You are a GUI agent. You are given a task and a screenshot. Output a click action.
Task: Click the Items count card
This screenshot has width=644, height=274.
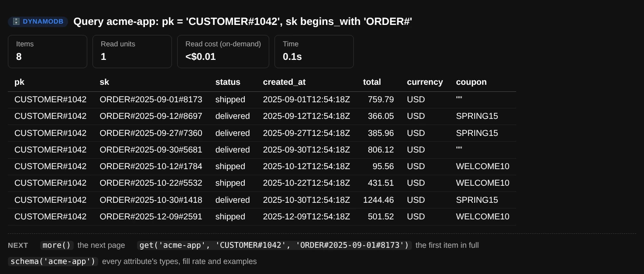[48, 52]
